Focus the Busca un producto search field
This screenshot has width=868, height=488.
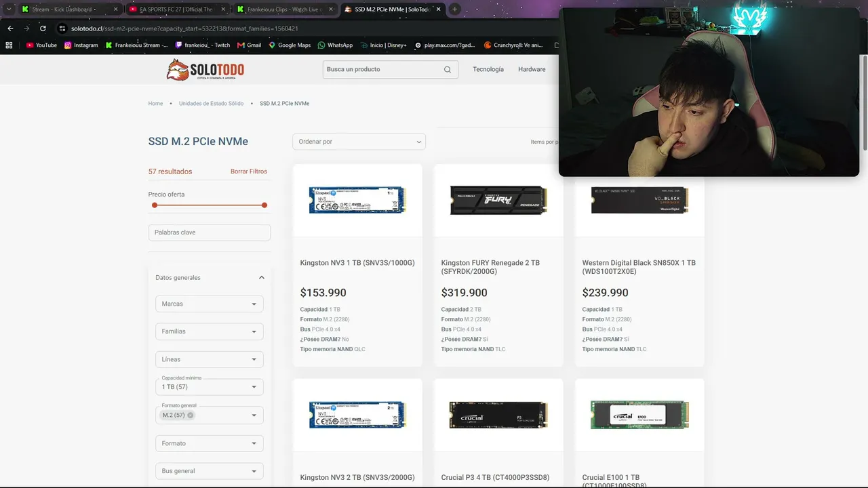click(x=383, y=69)
